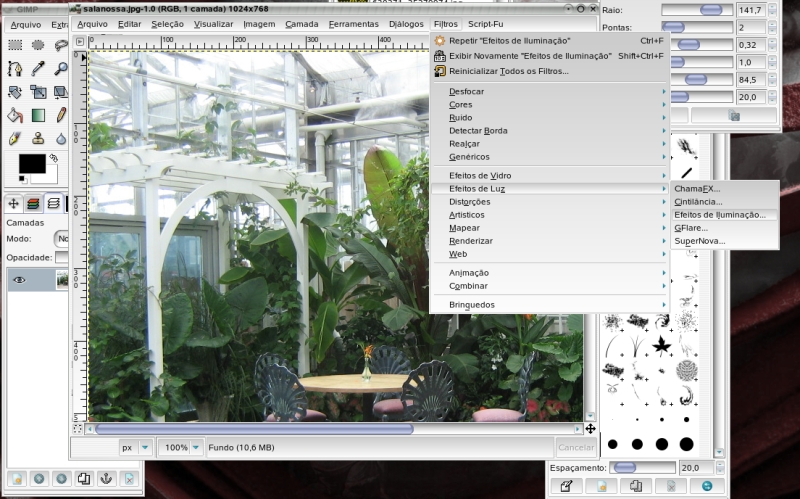The height and width of the screenshot is (499, 800).
Task: Select the Shear tool
Action: pos(61,92)
